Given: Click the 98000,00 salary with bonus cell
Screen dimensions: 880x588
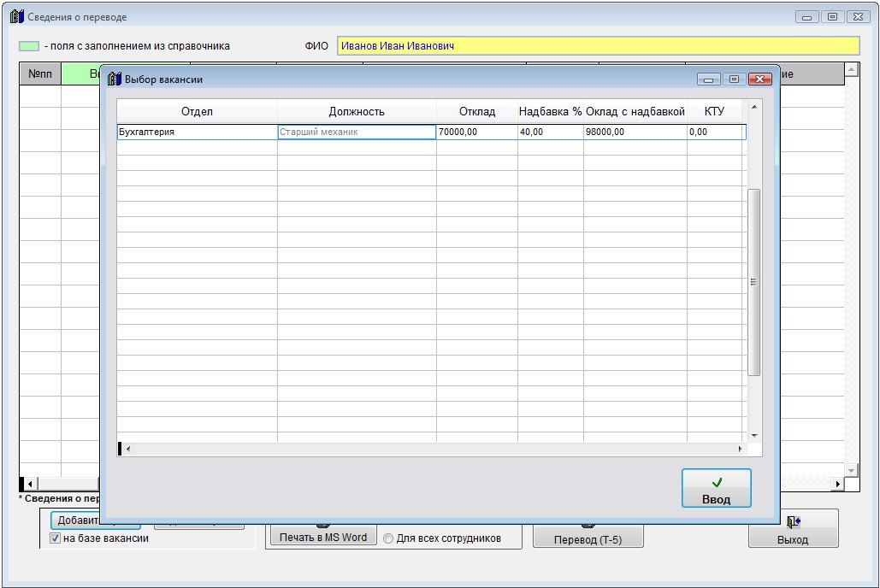Looking at the screenshot, I should pyautogui.click(x=635, y=132).
